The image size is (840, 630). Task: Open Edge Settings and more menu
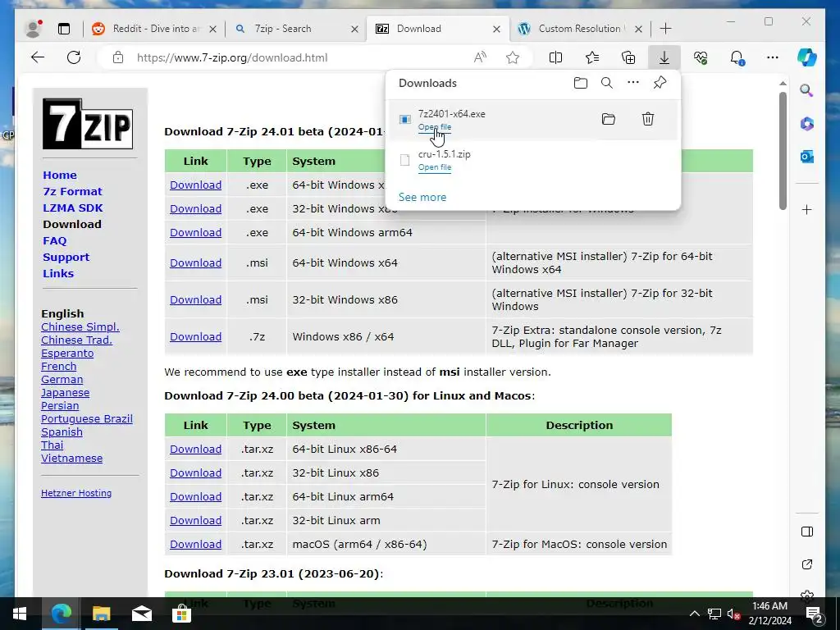tap(773, 57)
